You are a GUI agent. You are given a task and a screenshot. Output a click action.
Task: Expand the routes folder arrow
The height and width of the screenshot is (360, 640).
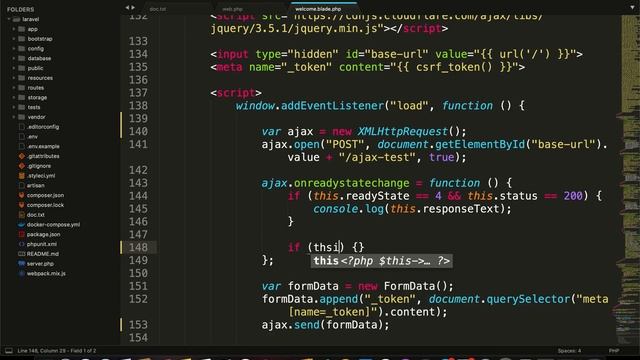[14, 88]
